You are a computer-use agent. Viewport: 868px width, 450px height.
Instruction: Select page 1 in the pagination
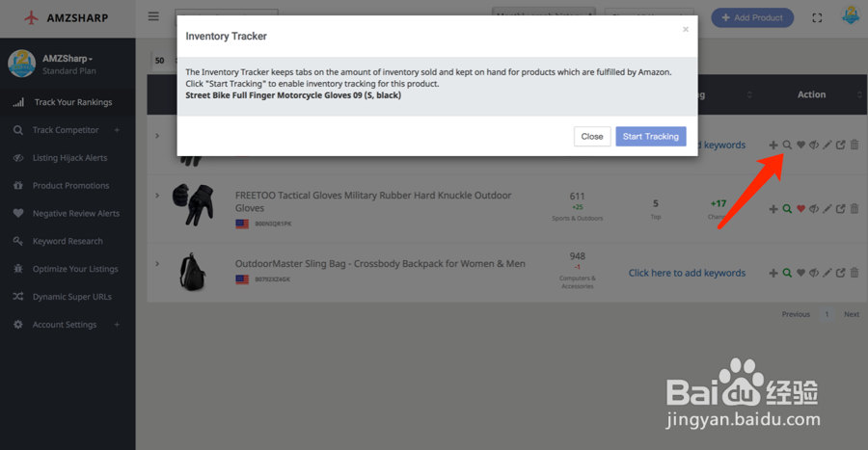[827, 314]
